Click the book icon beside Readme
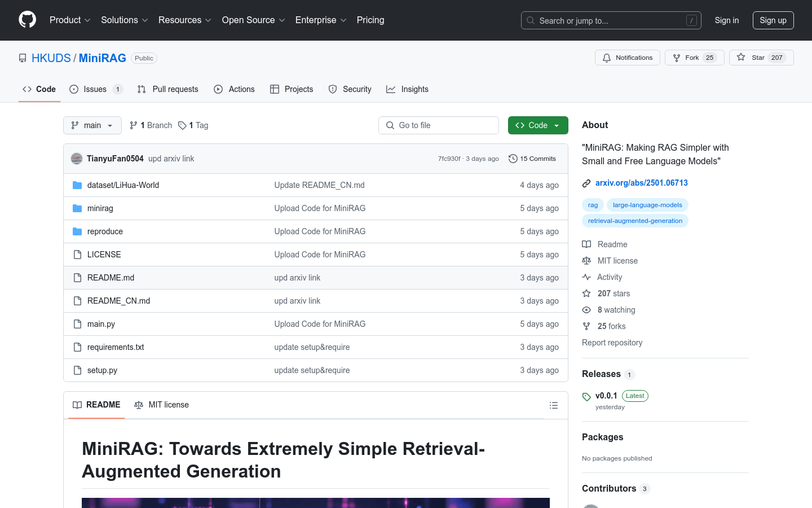The image size is (812, 508). coord(586,244)
